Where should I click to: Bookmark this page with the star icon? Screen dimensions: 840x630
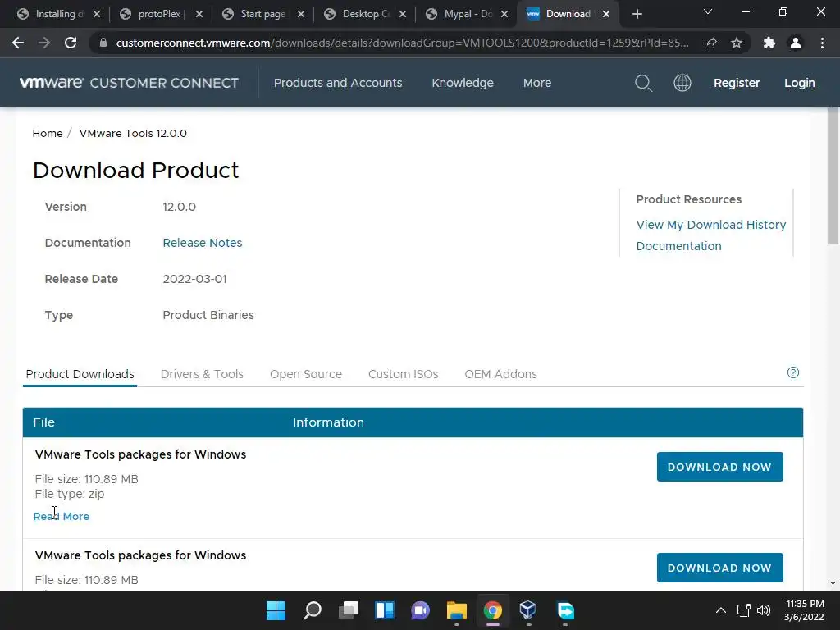(737, 43)
